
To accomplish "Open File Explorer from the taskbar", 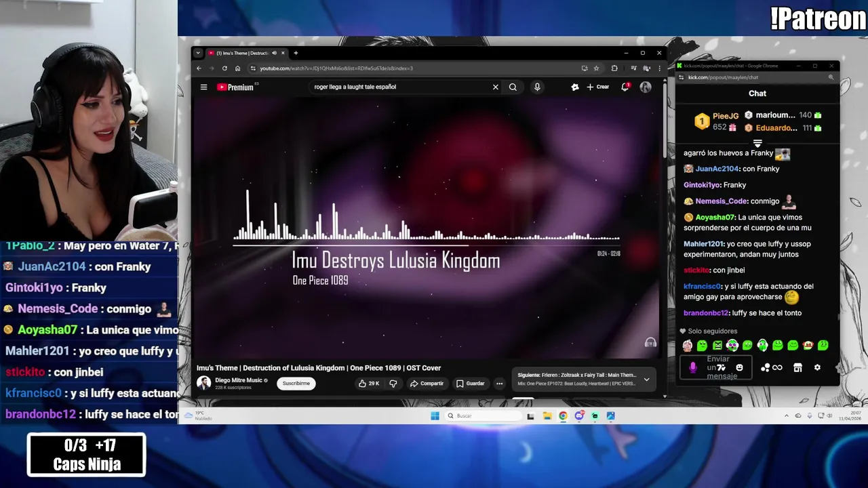I will 547,416.
